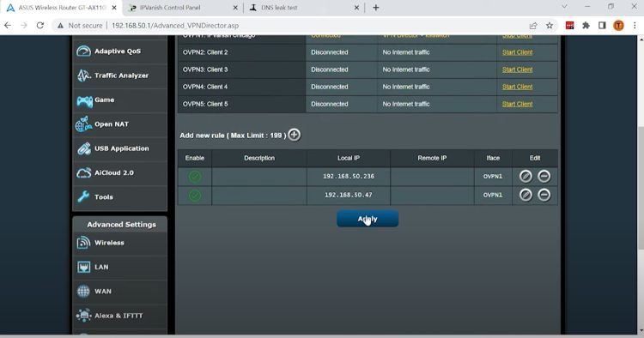Switch to the DNS leak test tab
The image size is (644, 338).
[303, 8]
